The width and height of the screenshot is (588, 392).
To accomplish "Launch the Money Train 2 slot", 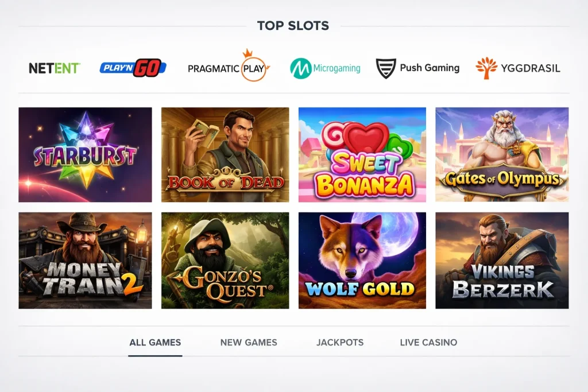I will pos(85,261).
